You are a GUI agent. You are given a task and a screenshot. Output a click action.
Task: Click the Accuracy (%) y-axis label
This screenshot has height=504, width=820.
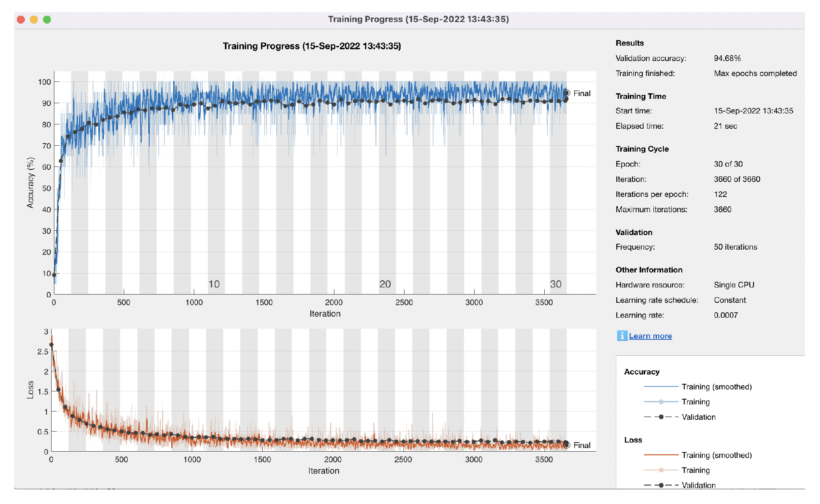click(x=30, y=182)
